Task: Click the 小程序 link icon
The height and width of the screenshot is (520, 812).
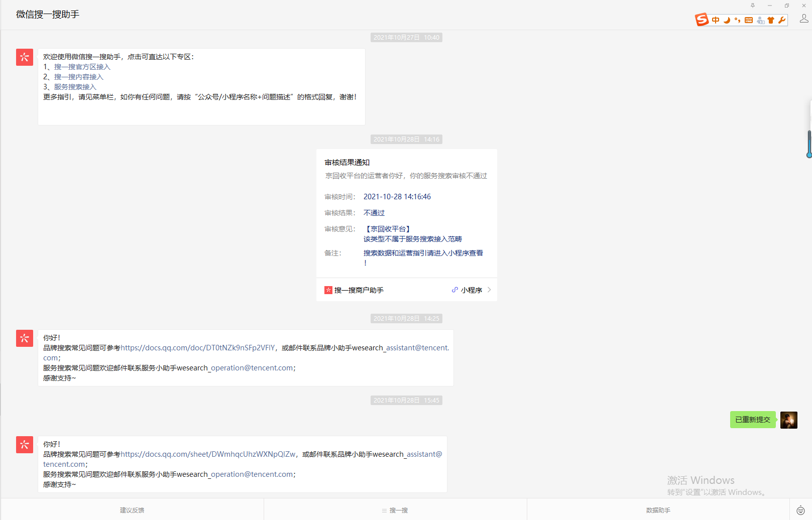Action: (x=455, y=290)
